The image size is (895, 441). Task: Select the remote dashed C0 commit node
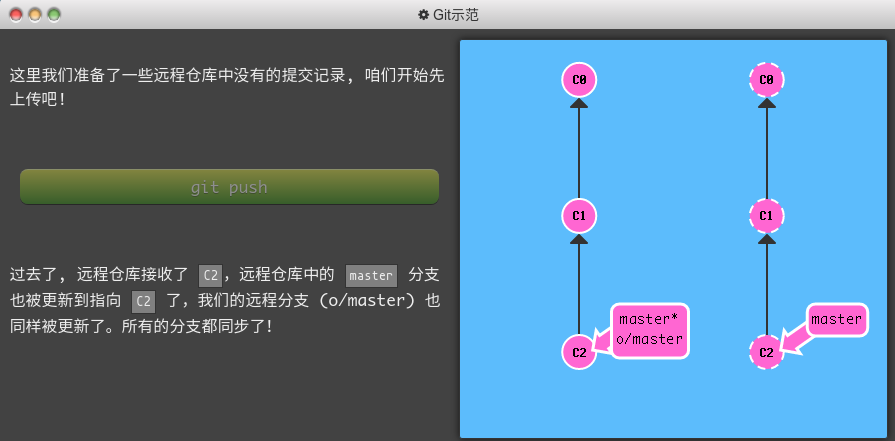point(766,79)
